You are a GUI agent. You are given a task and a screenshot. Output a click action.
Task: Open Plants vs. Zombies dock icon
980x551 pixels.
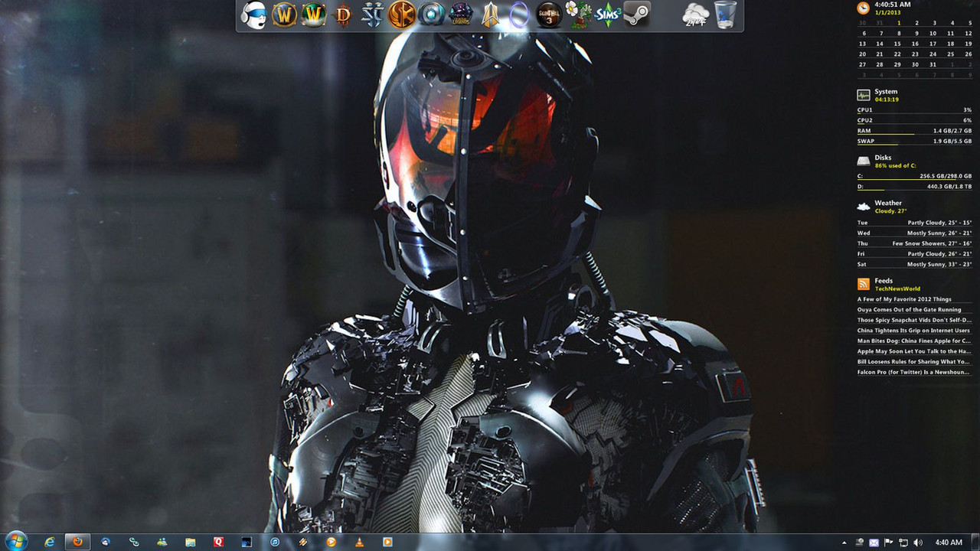pos(578,15)
